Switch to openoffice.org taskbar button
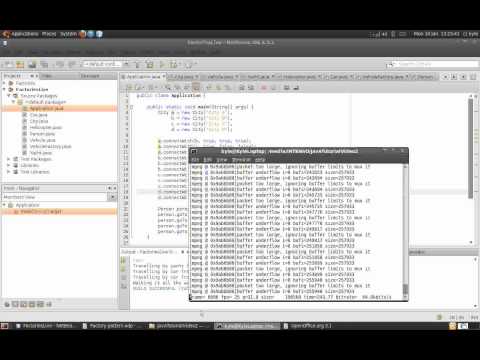The height and width of the screenshot is (360, 480). click(311, 326)
